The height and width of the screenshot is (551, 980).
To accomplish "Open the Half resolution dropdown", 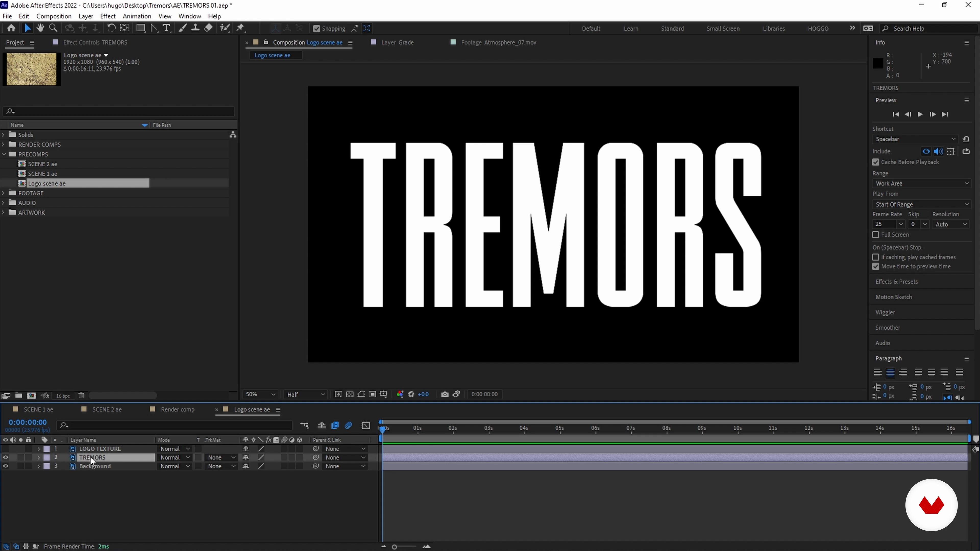I will point(306,394).
